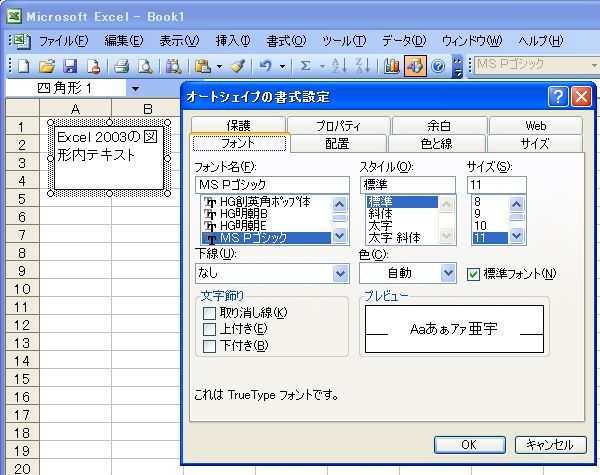Image resolution: width=600 pixels, height=475 pixels.
Task: Click the size list scroll up arrow
Action: coord(517,204)
